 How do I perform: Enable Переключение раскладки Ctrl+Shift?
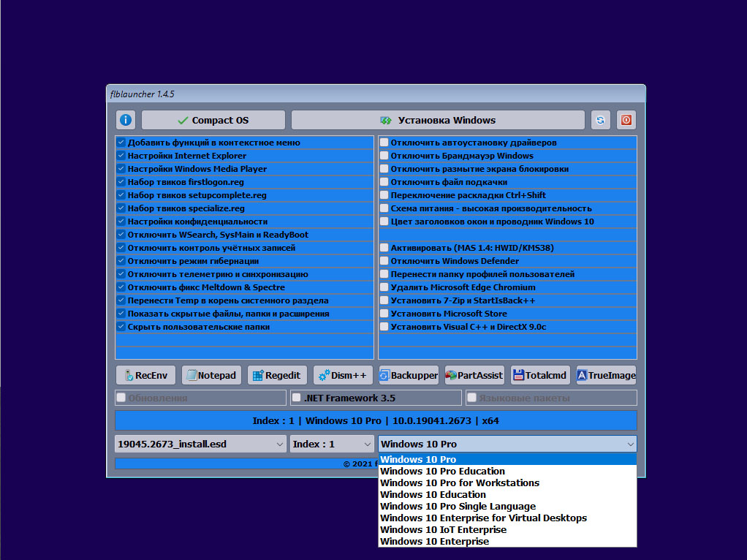click(384, 195)
